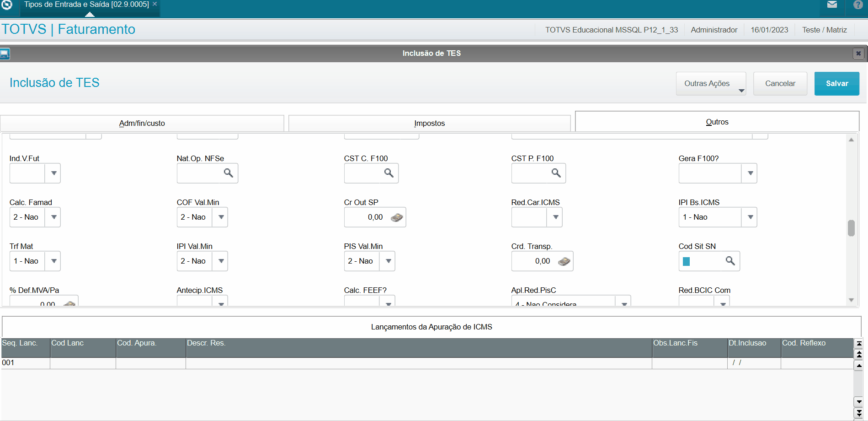Expand COF Val.Min dropdown
Screen dimensions: 868x421
[x=220, y=217]
